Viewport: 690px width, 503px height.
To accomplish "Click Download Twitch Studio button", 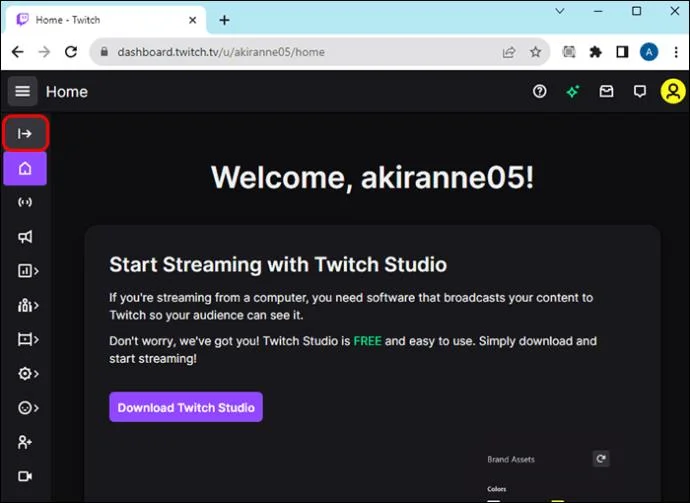I will click(x=186, y=407).
